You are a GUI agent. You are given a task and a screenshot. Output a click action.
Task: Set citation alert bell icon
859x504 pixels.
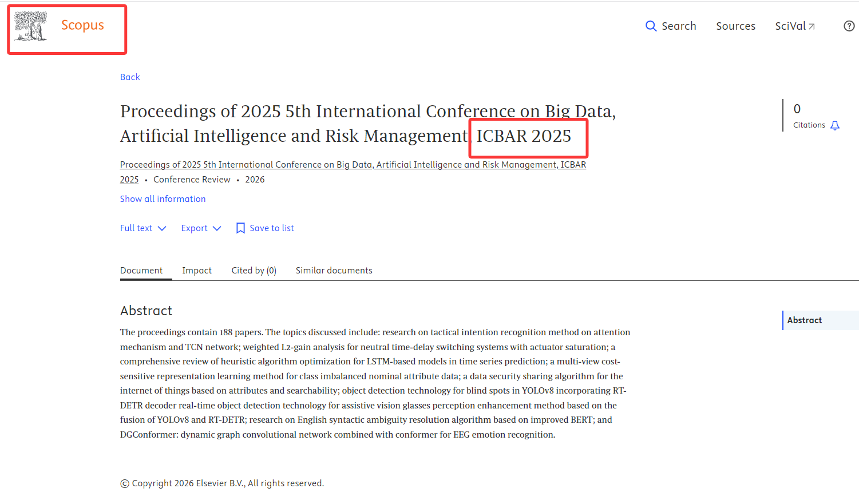tap(835, 125)
